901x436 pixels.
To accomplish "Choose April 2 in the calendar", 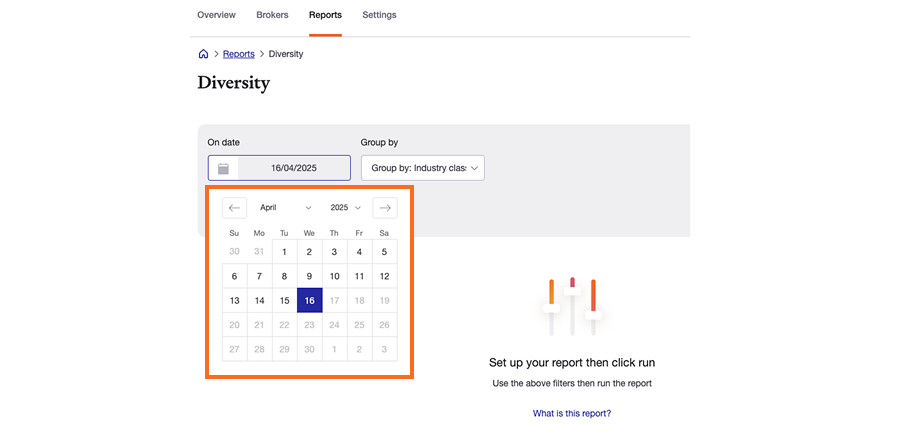I will [309, 252].
